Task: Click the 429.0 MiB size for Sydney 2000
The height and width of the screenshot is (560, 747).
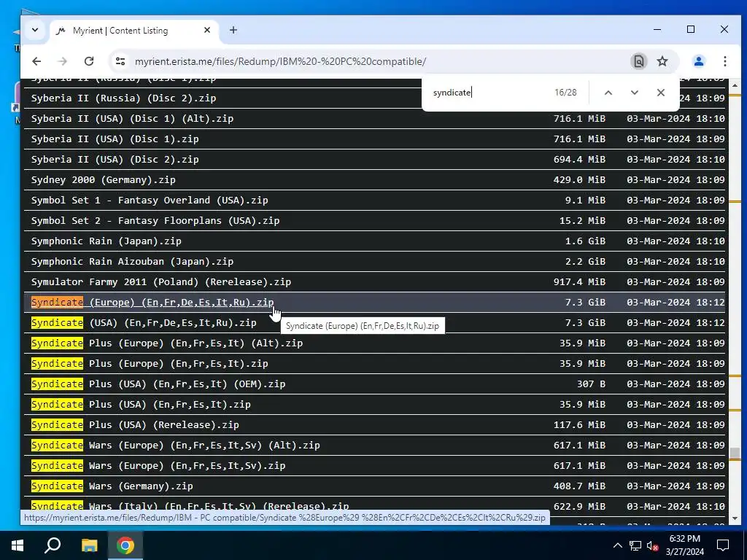Action: click(579, 180)
